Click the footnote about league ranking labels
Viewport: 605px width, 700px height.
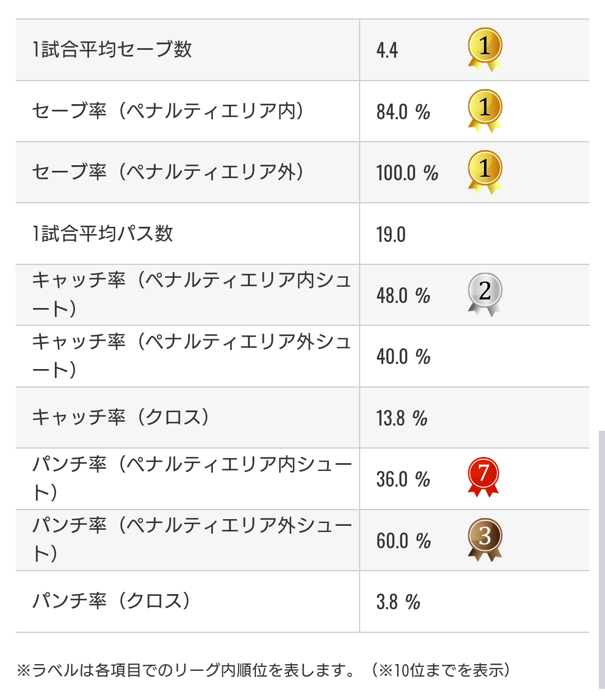(x=263, y=670)
